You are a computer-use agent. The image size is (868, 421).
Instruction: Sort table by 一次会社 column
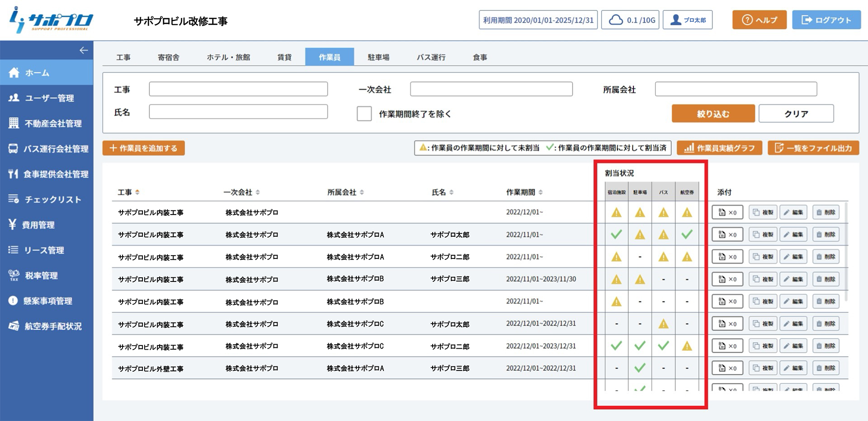click(258, 192)
